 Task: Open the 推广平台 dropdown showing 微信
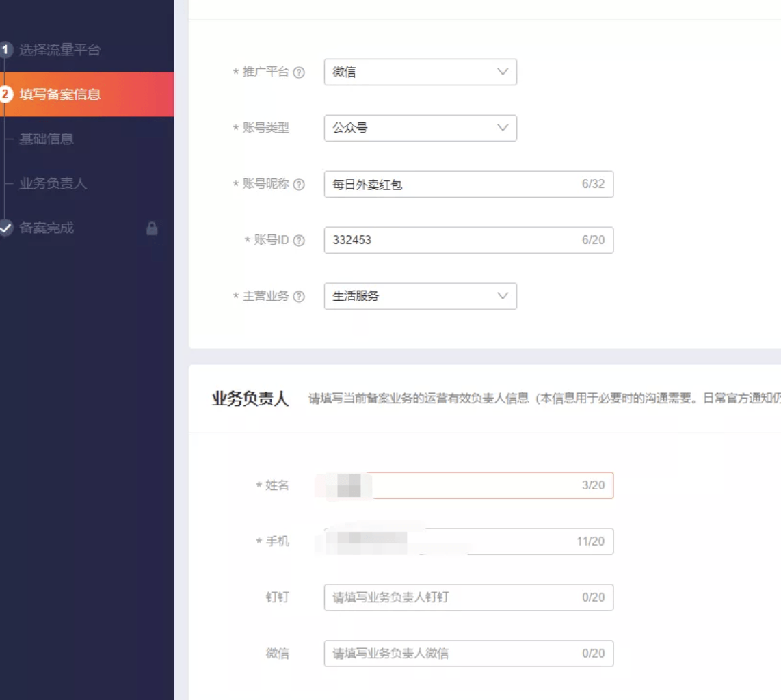click(x=421, y=72)
